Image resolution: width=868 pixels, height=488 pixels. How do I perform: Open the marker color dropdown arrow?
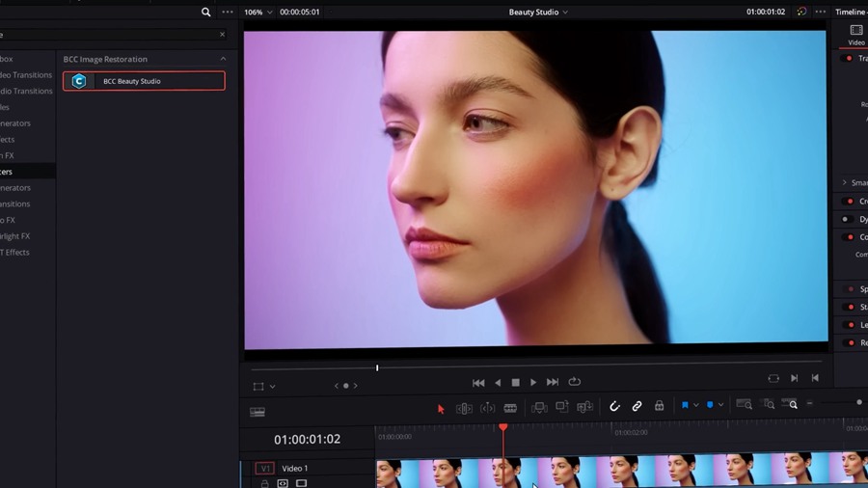click(720, 405)
